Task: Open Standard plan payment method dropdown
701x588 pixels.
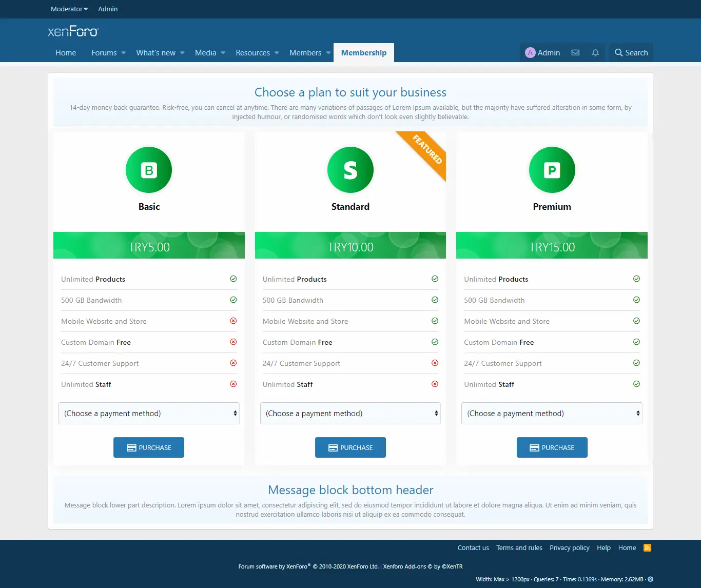Action: 350,414
